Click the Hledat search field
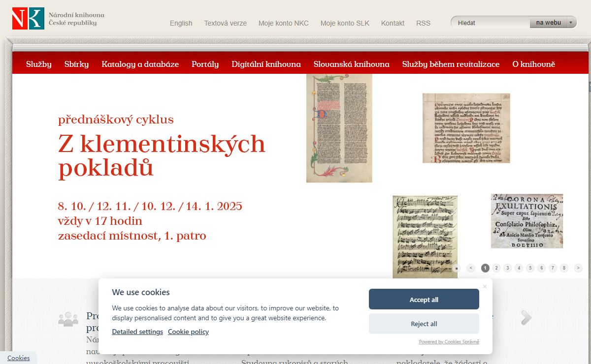This screenshot has height=364, width=591. click(491, 23)
